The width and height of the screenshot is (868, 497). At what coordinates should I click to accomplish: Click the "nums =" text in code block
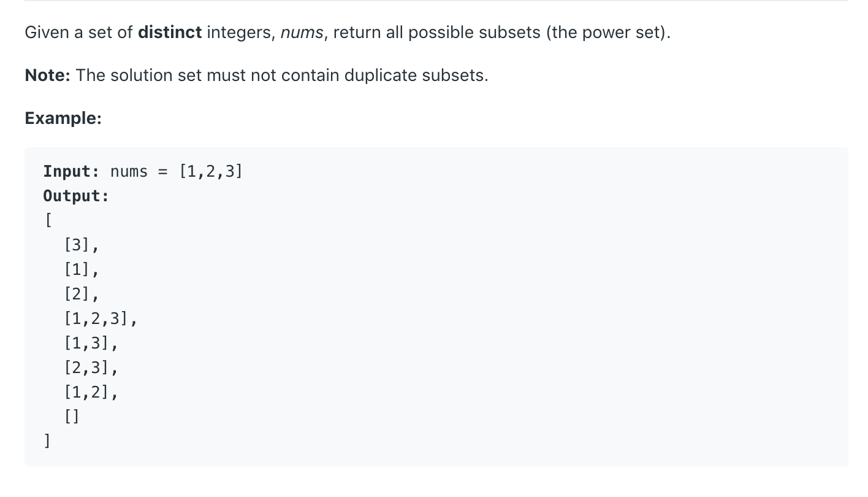pyautogui.click(x=139, y=171)
